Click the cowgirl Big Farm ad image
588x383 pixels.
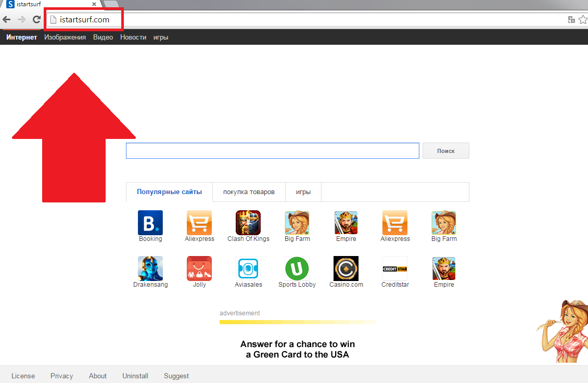coord(563,331)
